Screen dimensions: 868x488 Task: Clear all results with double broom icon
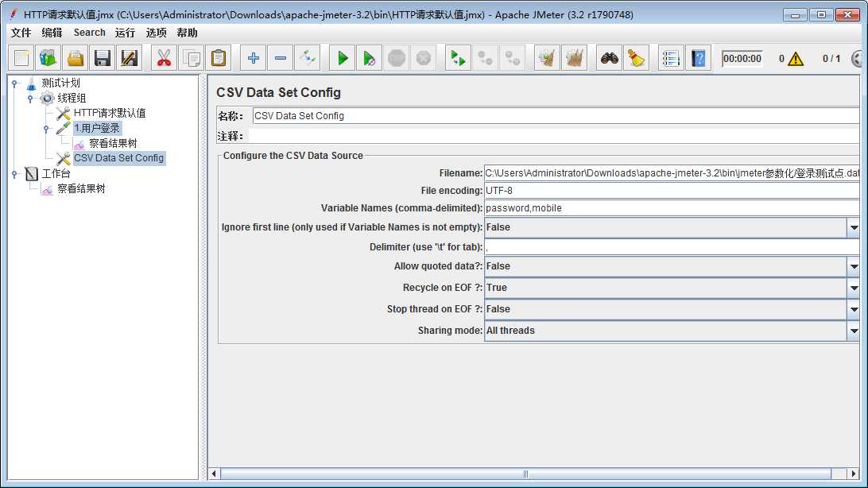574,58
